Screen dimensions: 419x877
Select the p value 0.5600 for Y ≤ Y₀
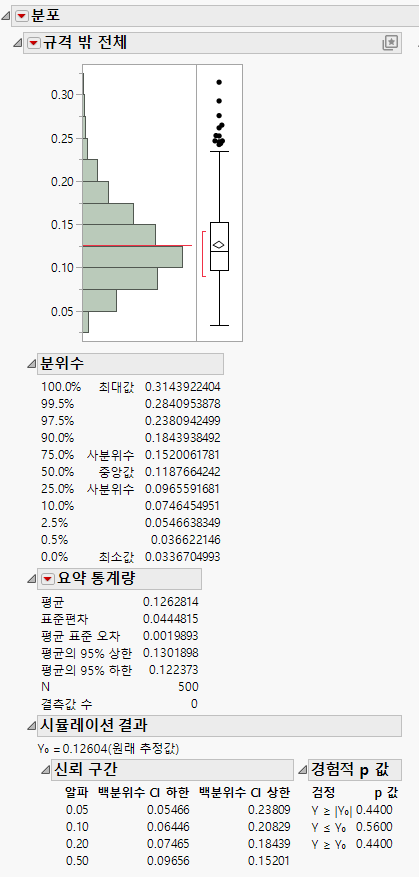pos(374,827)
